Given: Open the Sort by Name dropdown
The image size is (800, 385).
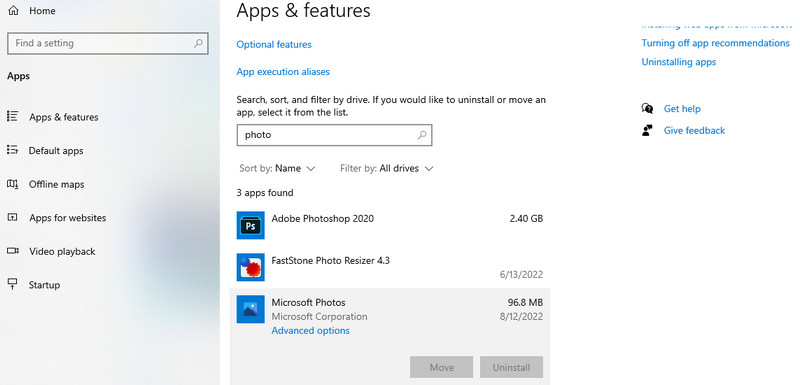Looking at the screenshot, I should pos(278,168).
